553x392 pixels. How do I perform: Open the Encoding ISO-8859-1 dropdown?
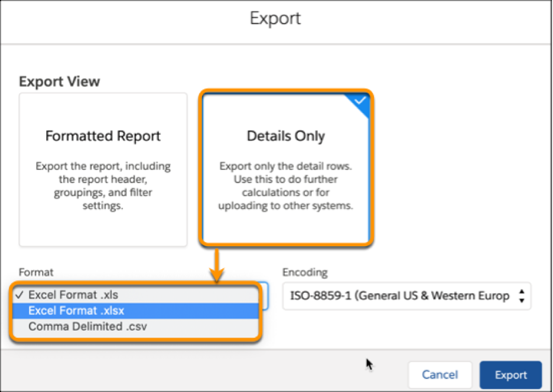tap(405, 296)
